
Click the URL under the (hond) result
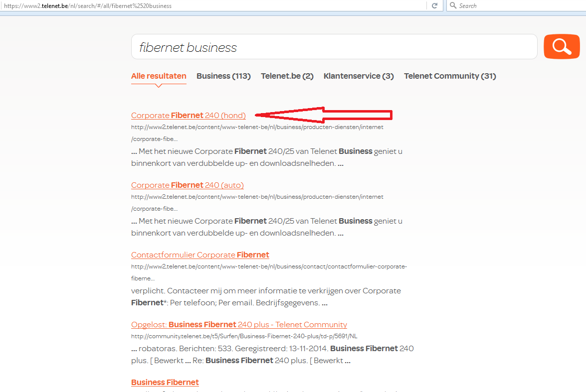(x=257, y=127)
